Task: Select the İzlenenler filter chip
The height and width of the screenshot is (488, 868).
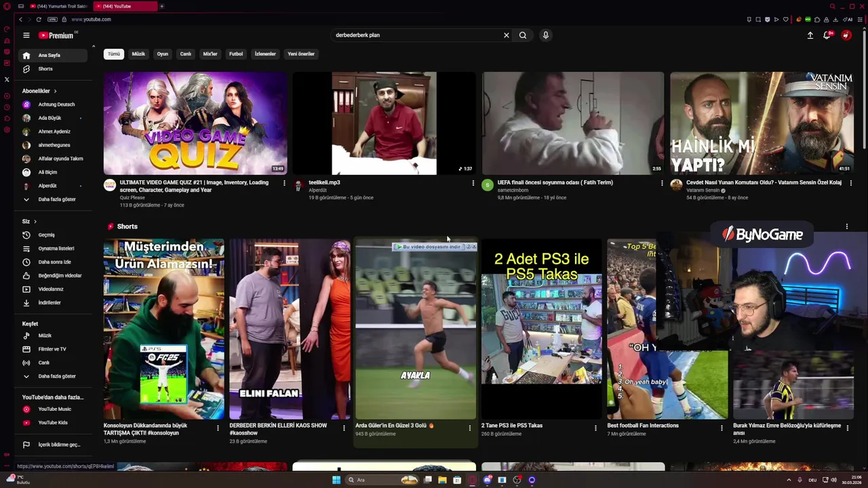Action: [x=265, y=54]
